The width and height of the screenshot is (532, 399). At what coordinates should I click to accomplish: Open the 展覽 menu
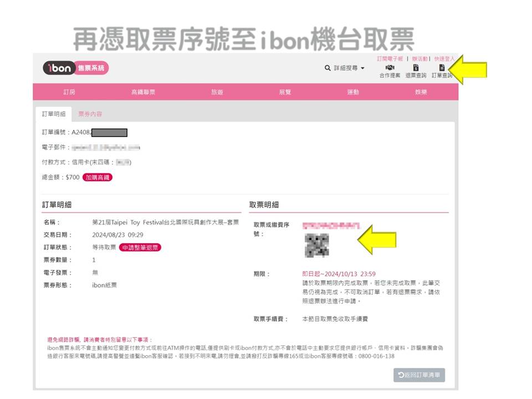coord(285,92)
